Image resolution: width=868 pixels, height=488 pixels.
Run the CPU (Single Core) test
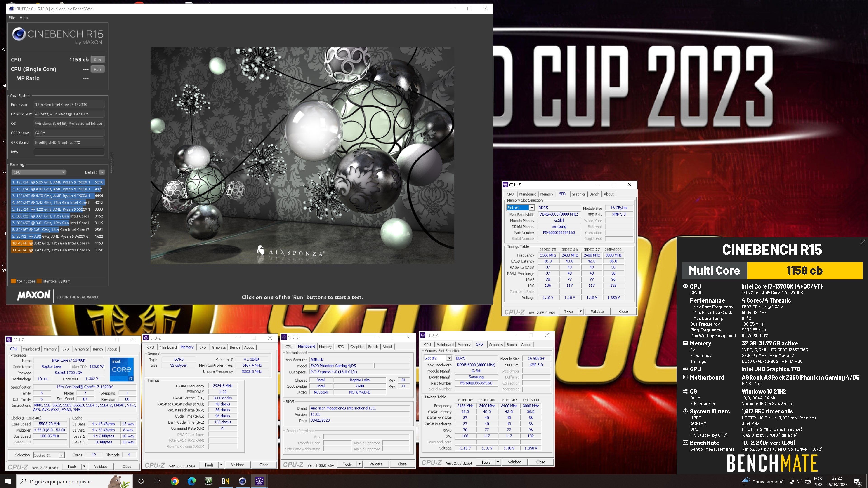pyautogui.click(x=97, y=69)
